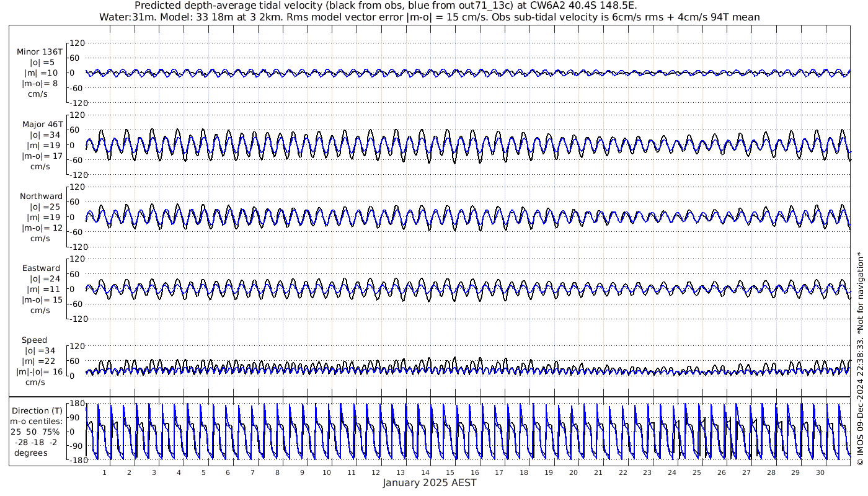Select the "Eastward" panel label
The width and height of the screenshot is (868, 496).
[x=42, y=268]
